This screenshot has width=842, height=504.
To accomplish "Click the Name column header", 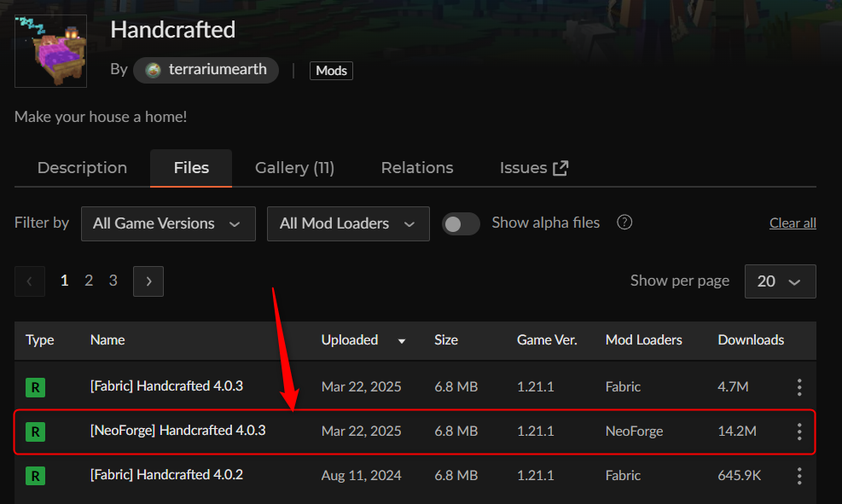I will [x=107, y=340].
